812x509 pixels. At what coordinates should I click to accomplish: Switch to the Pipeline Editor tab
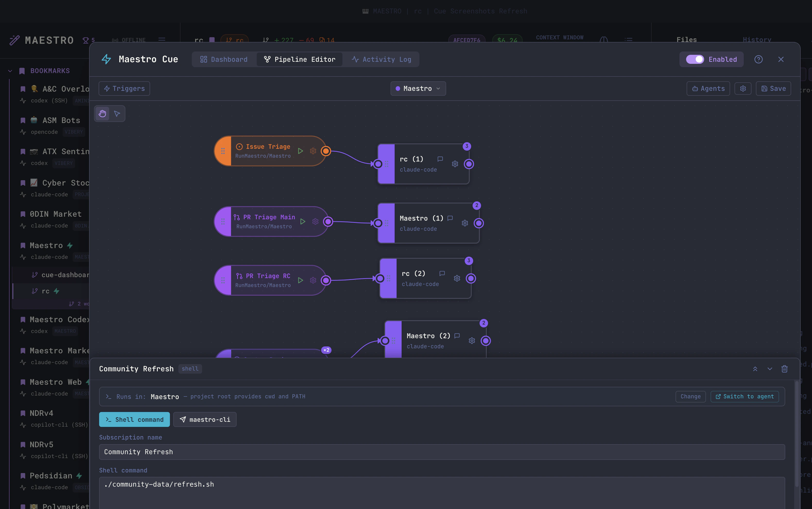coord(299,59)
